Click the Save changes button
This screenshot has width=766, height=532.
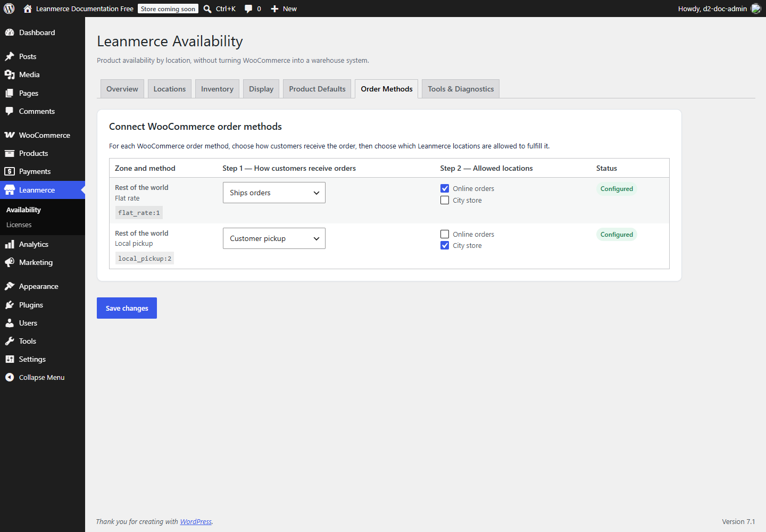(127, 308)
